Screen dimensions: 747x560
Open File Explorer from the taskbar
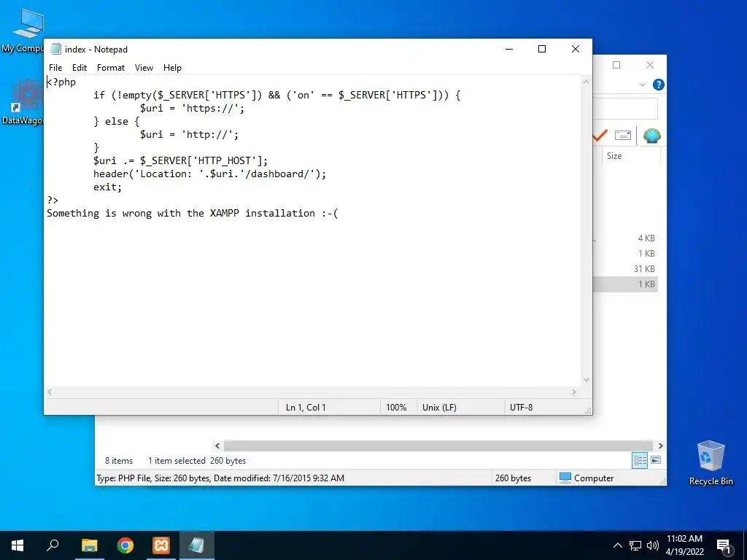[89, 545]
